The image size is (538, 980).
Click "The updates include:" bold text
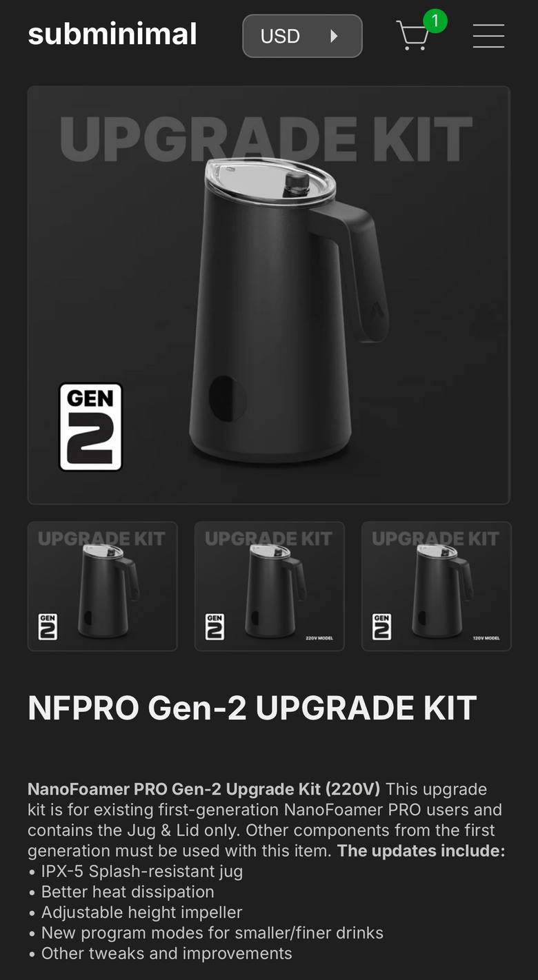coord(421,850)
